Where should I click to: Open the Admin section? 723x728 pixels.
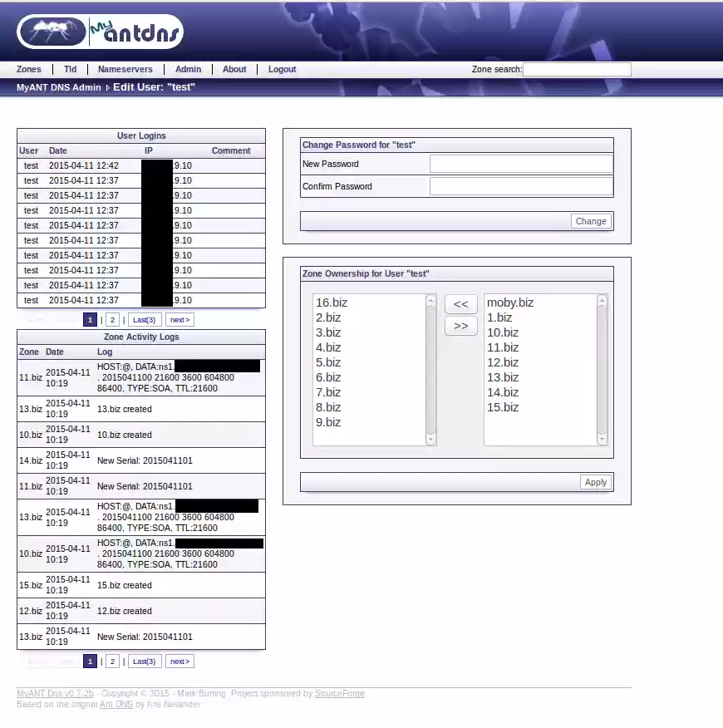pos(188,69)
